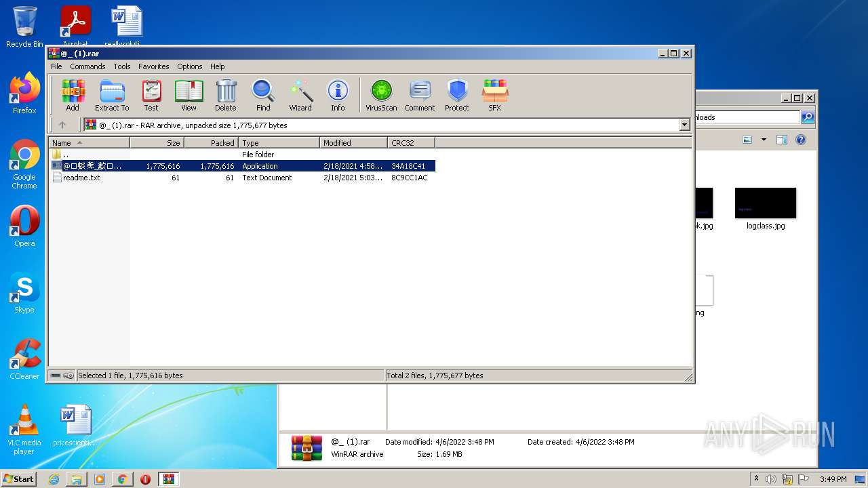Screen dimensions: 868x488
Task: Sort by the Packed column header
Action: pos(211,143)
